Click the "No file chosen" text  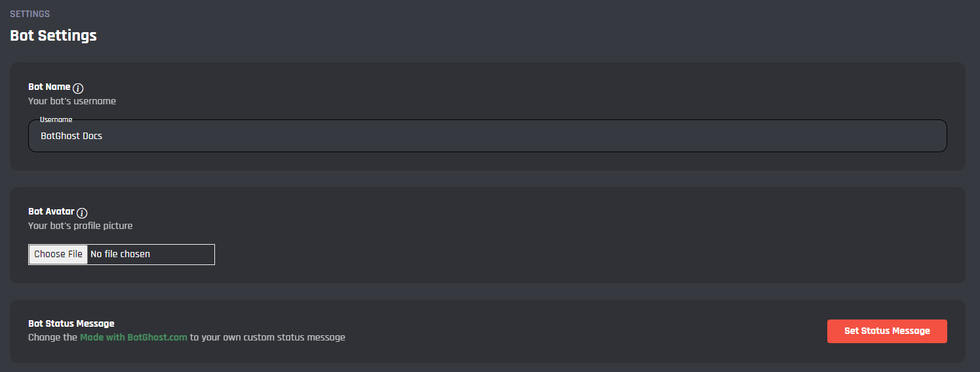(121, 254)
